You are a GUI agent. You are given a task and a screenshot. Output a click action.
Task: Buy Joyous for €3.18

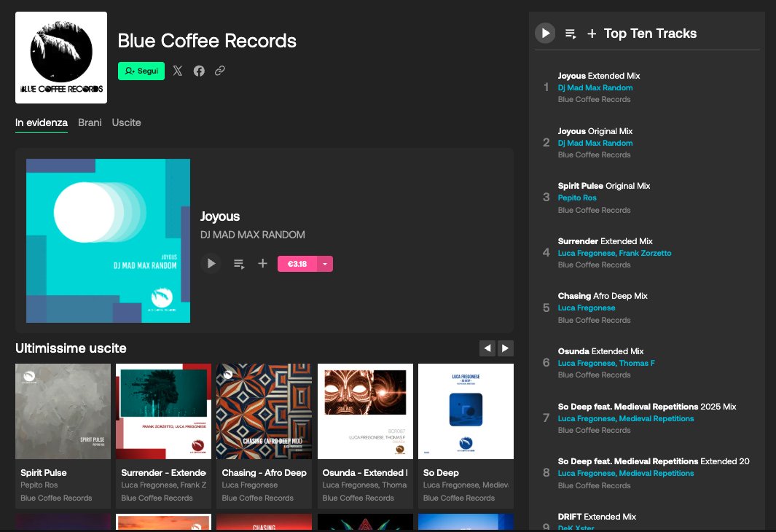pos(297,264)
